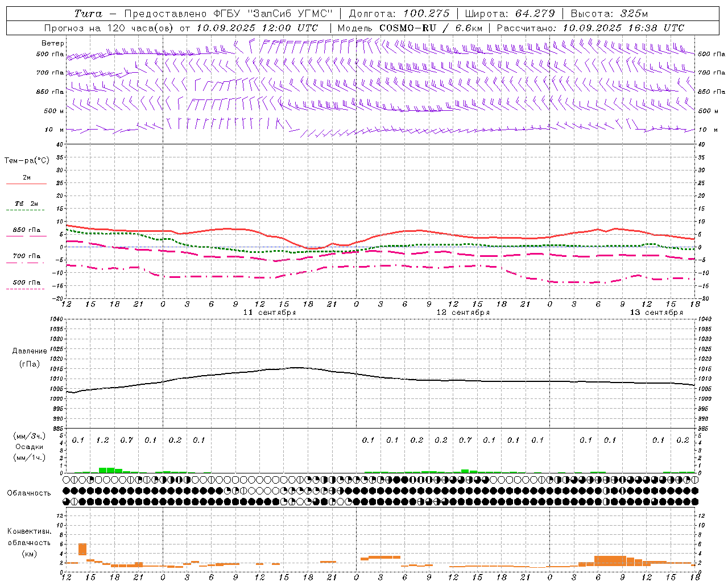Click the "Осадки" precipitation label

point(30,447)
